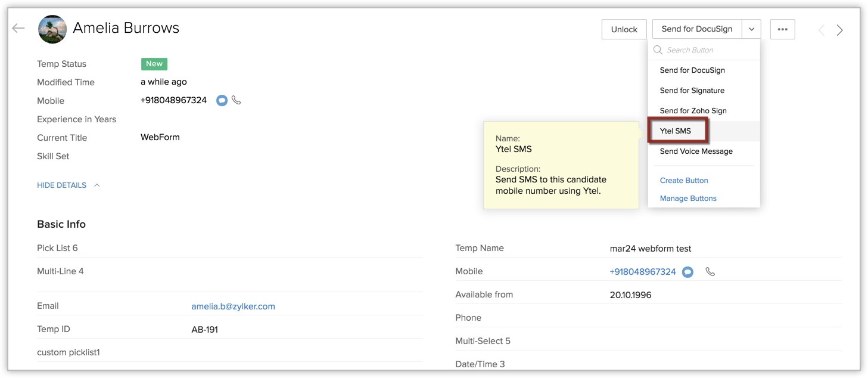Open the Create Button link
This screenshot has width=868, height=378.
tap(684, 181)
